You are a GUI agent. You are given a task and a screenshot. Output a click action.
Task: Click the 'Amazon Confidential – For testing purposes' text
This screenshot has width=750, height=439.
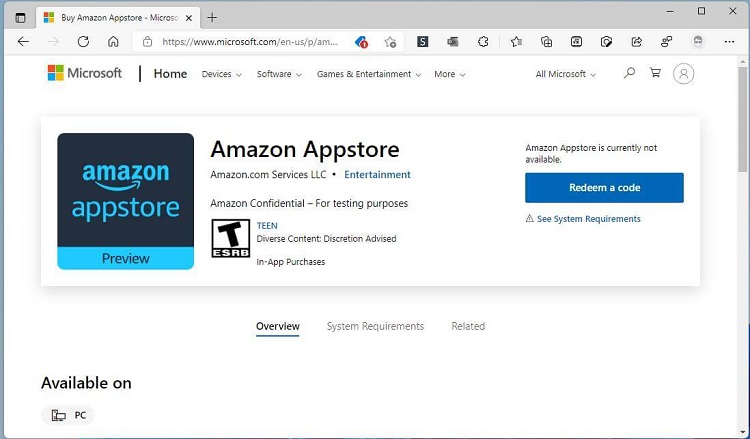click(309, 203)
